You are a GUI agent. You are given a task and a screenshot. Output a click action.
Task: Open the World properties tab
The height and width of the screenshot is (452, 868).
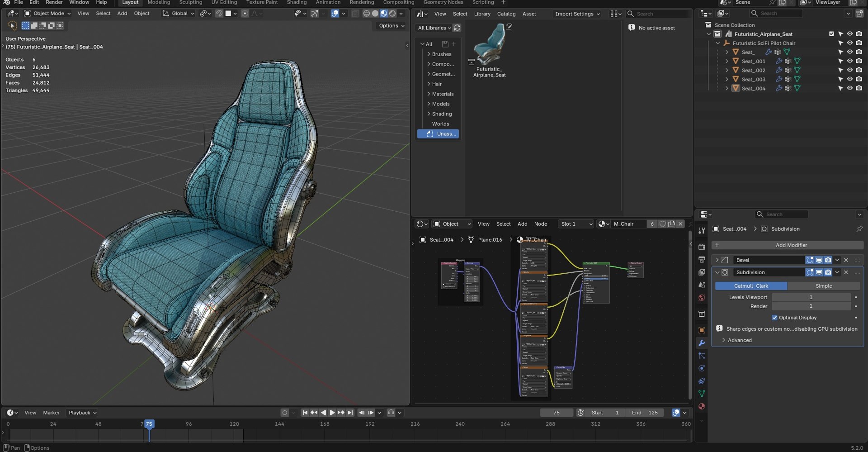pos(702,297)
